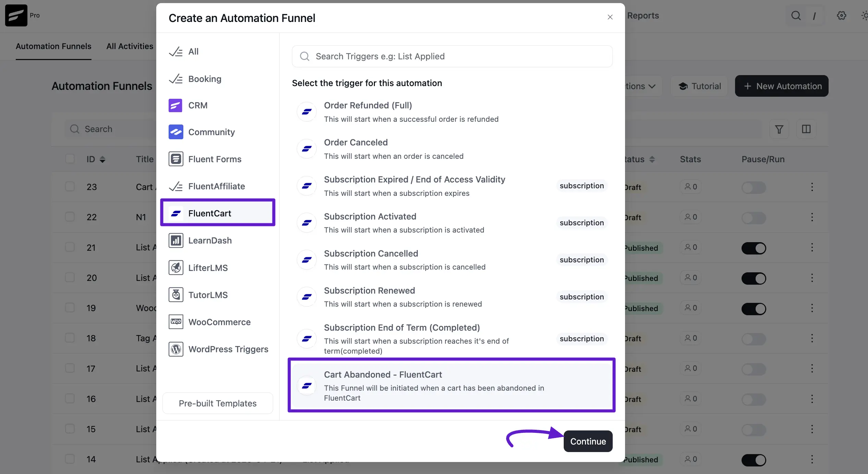Open Reports in the top navigation
The image size is (868, 474).
643,15
